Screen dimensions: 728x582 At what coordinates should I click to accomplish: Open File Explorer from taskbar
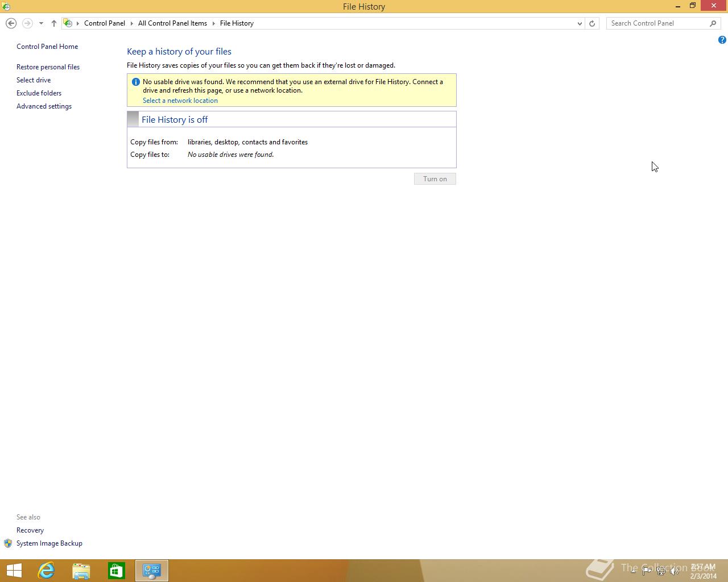(81, 571)
